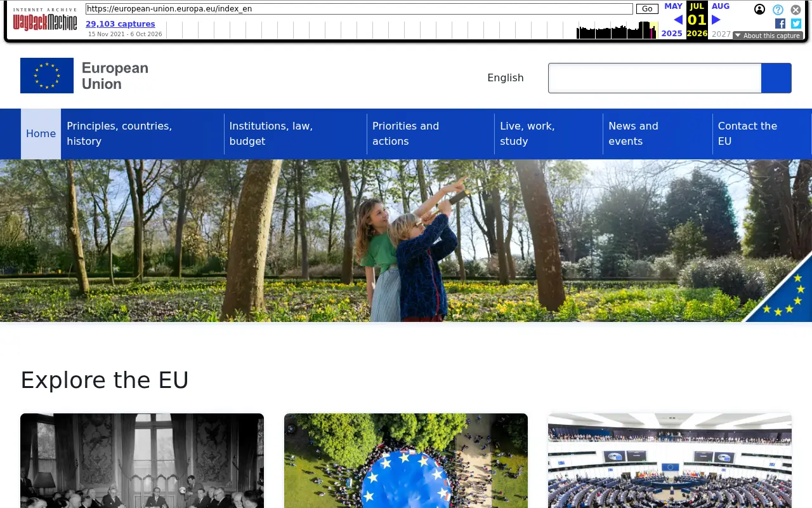
Task: Open the English language selector
Action: [x=506, y=77]
